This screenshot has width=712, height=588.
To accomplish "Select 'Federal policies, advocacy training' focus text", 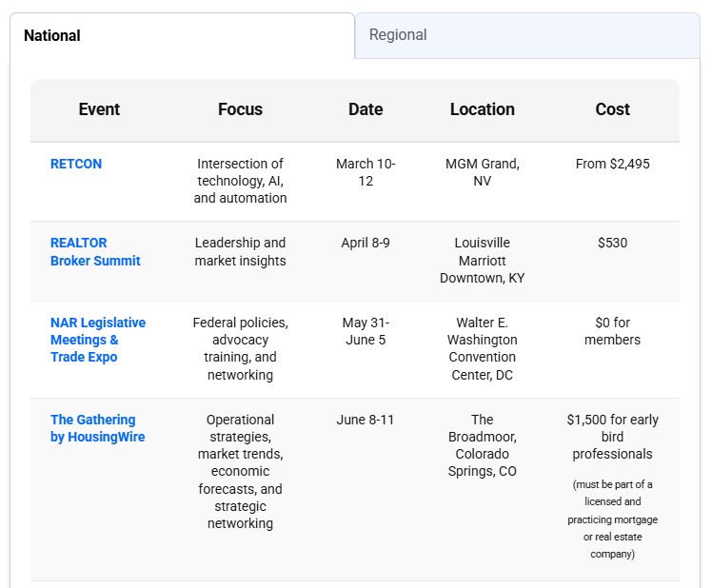I will [240, 348].
